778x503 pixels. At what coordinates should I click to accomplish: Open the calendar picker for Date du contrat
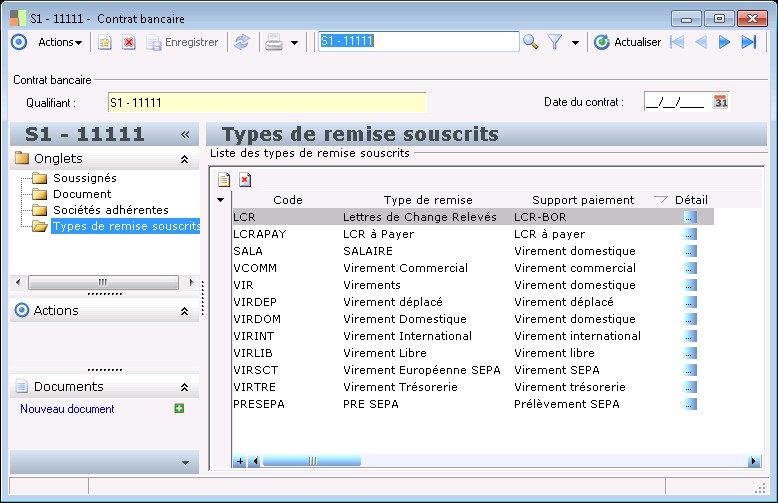[720, 101]
